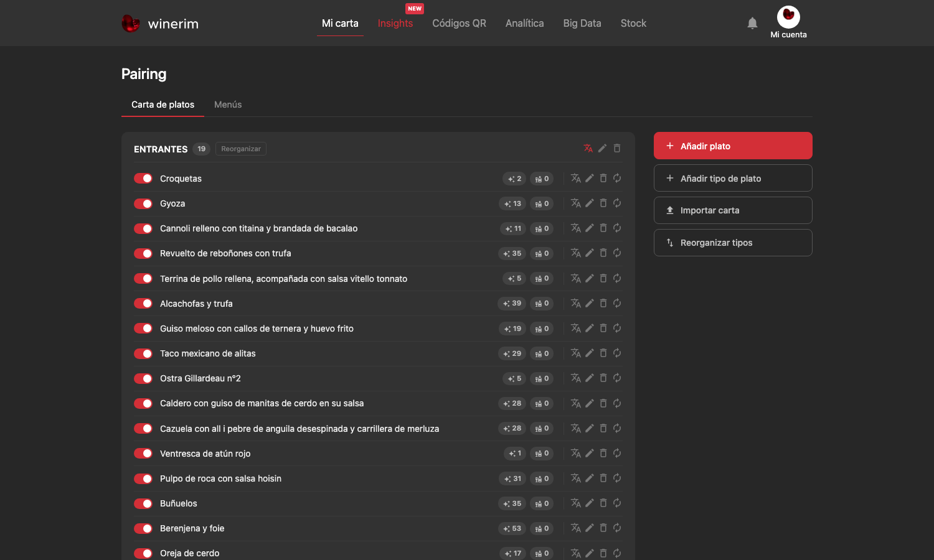
Task: Edit the ENTRANTES category name
Action: point(602,148)
